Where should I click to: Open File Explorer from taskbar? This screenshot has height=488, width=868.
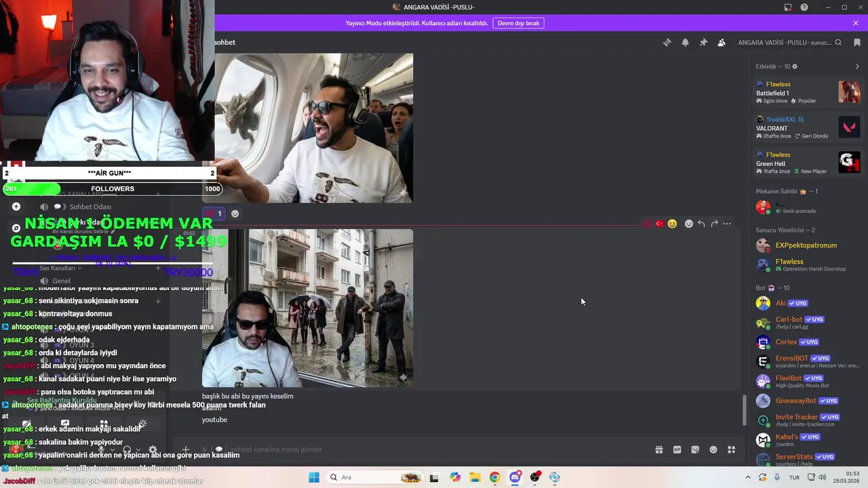(475, 477)
